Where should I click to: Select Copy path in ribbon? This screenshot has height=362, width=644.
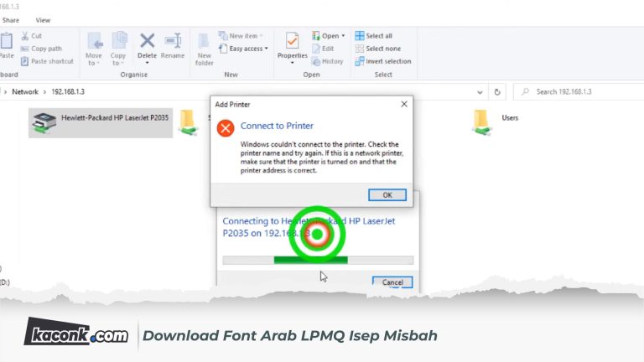pyautogui.click(x=41, y=49)
